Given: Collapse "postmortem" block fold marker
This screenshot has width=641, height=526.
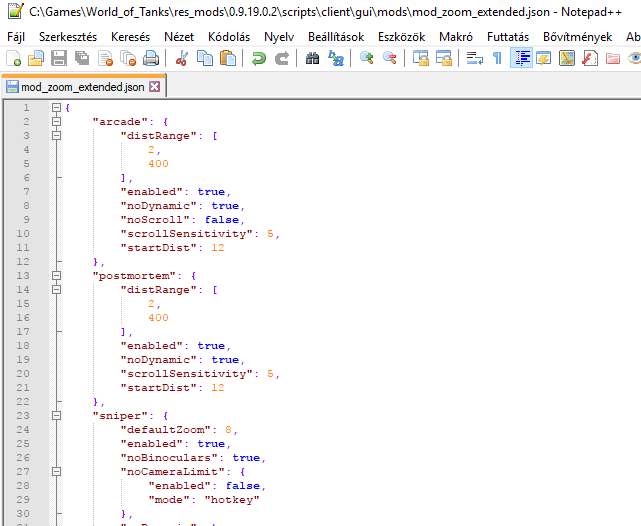Looking at the screenshot, I should tap(56, 275).
